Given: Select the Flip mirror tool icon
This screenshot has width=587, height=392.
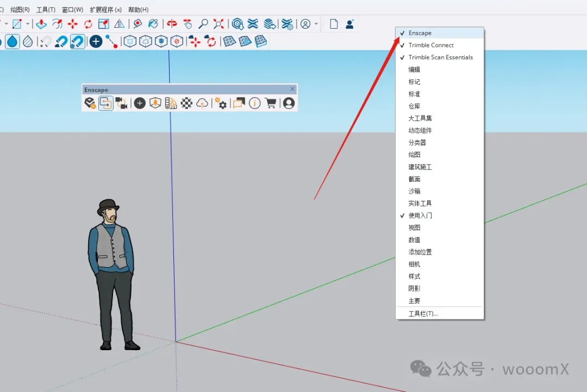Looking at the screenshot, I should [x=119, y=24].
